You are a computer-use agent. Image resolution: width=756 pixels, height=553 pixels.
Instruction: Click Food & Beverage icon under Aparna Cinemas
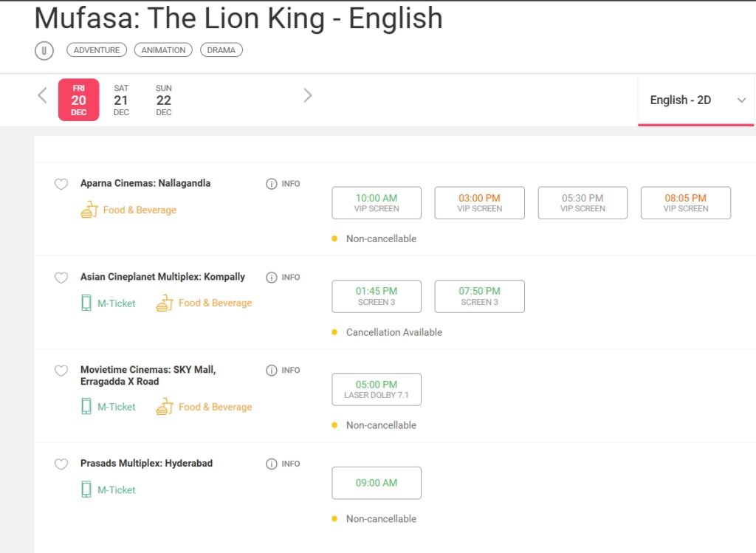click(x=89, y=210)
